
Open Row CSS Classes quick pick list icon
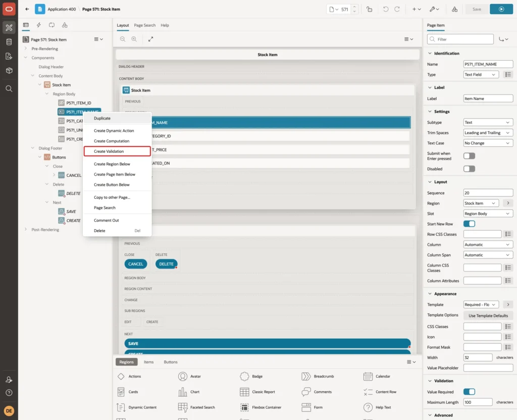pyautogui.click(x=508, y=234)
